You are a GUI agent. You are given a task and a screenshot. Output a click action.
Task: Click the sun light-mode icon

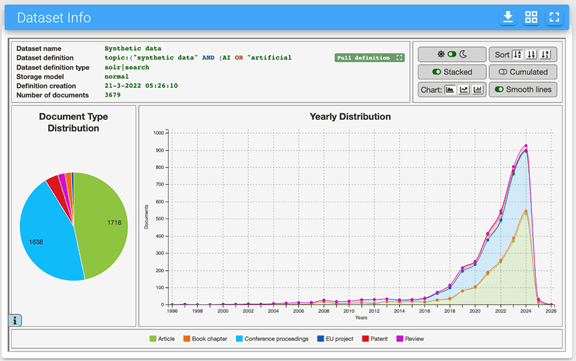coord(441,54)
